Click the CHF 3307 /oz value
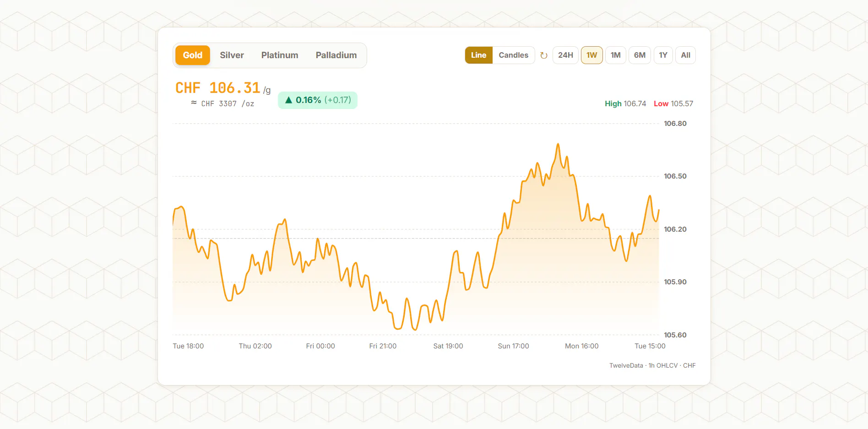 pyautogui.click(x=222, y=104)
